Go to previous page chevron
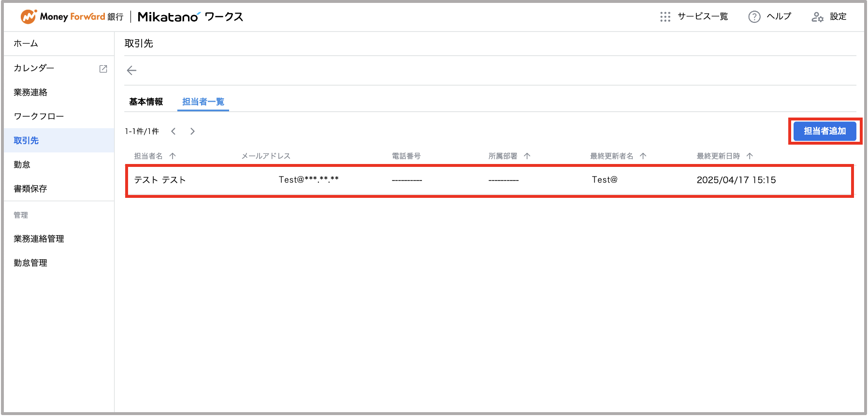Image resolution: width=868 pixels, height=417 pixels. point(174,131)
